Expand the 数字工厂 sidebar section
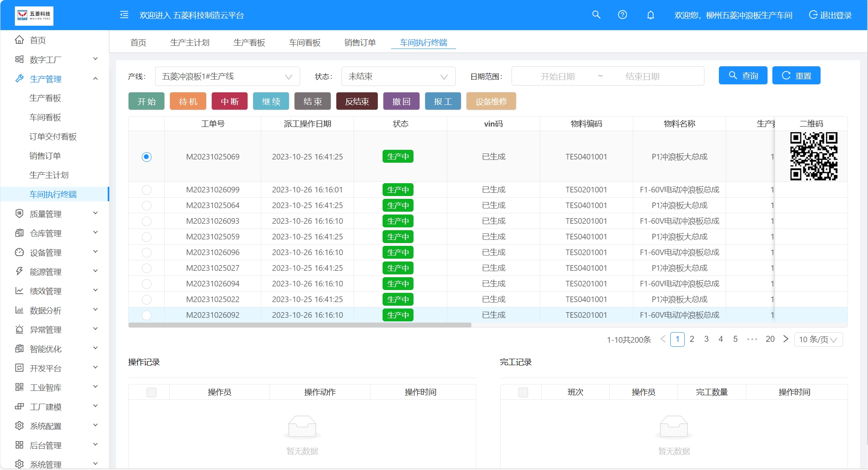 (95, 59)
